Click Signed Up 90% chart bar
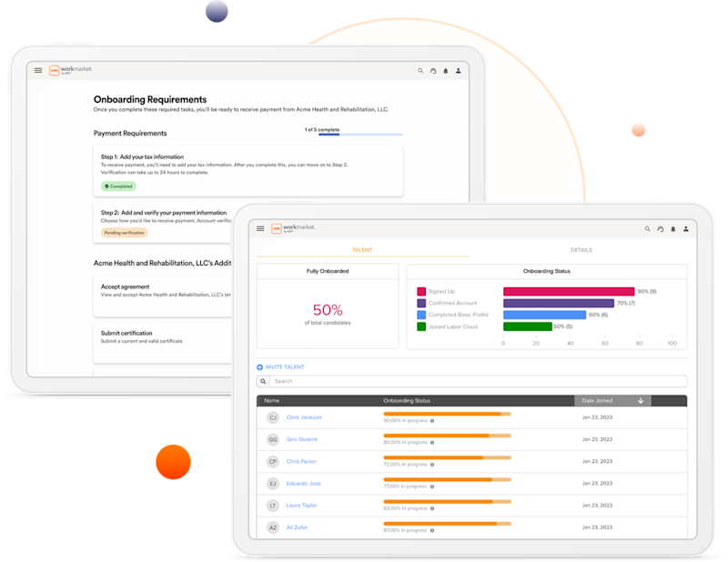 point(569,291)
